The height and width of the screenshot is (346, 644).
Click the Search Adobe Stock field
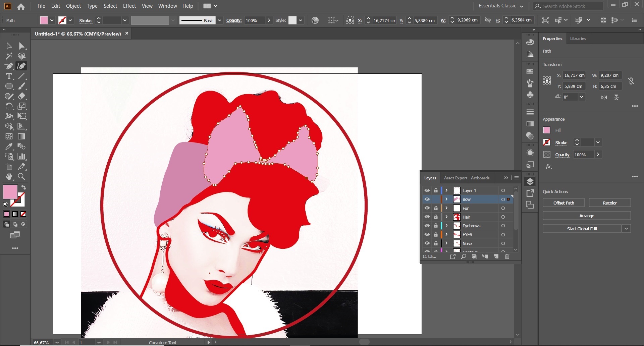pyautogui.click(x=568, y=6)
